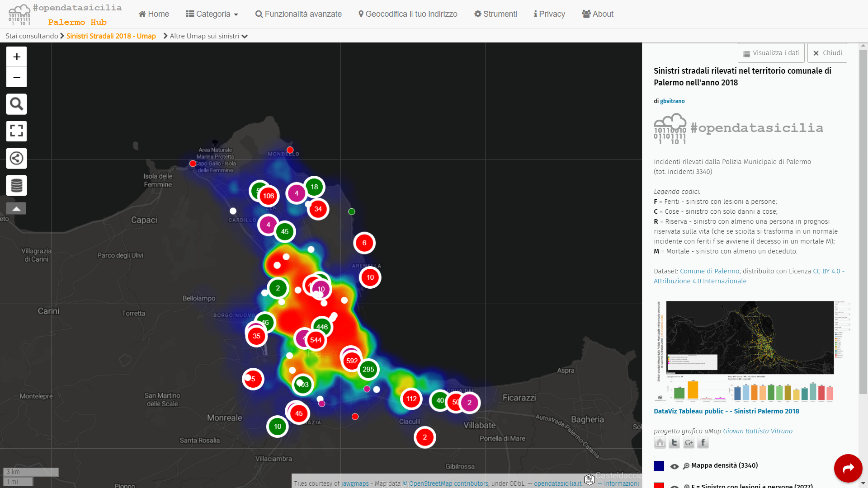Image resolution: width=868 pixels, height=488 pixels.
Task: Open the share and embed map control
Action: tap(17, 159)
